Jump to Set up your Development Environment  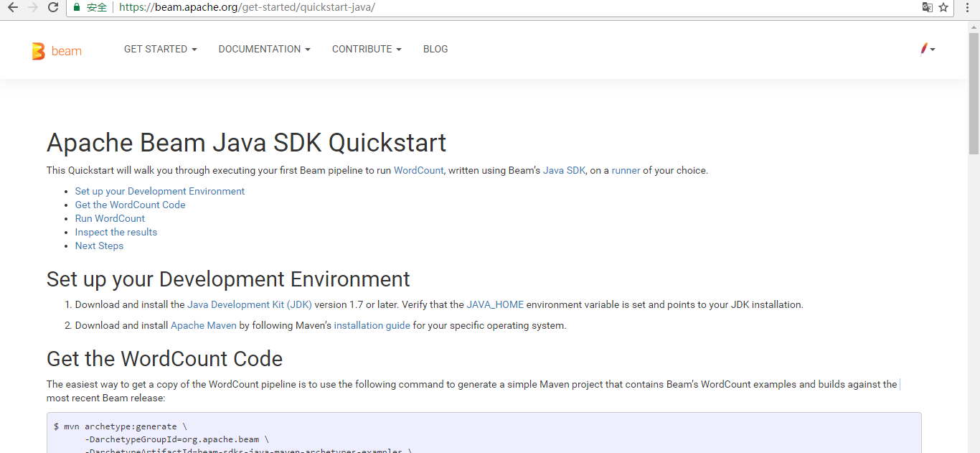(160, 191)
